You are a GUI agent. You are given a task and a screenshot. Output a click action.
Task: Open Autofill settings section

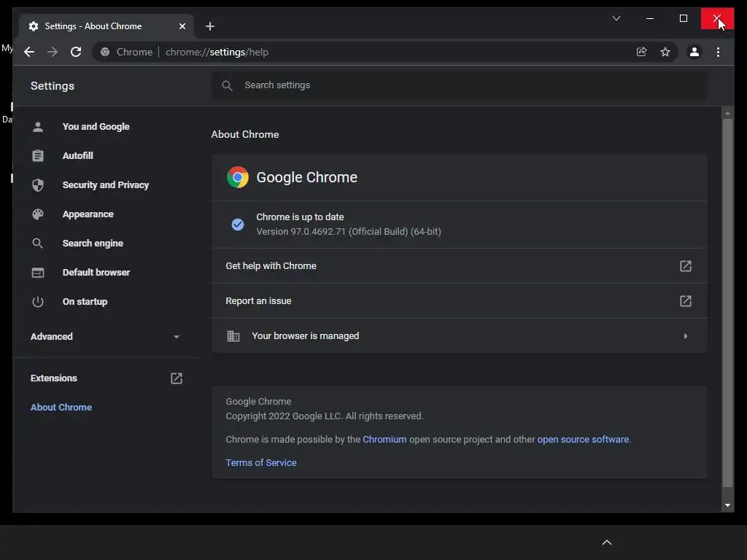click(77, 156)
